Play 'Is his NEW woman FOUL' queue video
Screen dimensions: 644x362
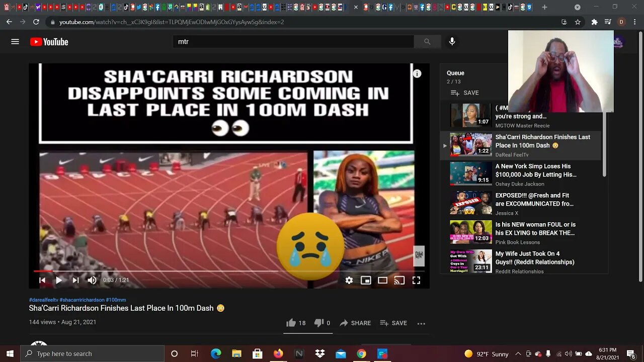point(521,232)
